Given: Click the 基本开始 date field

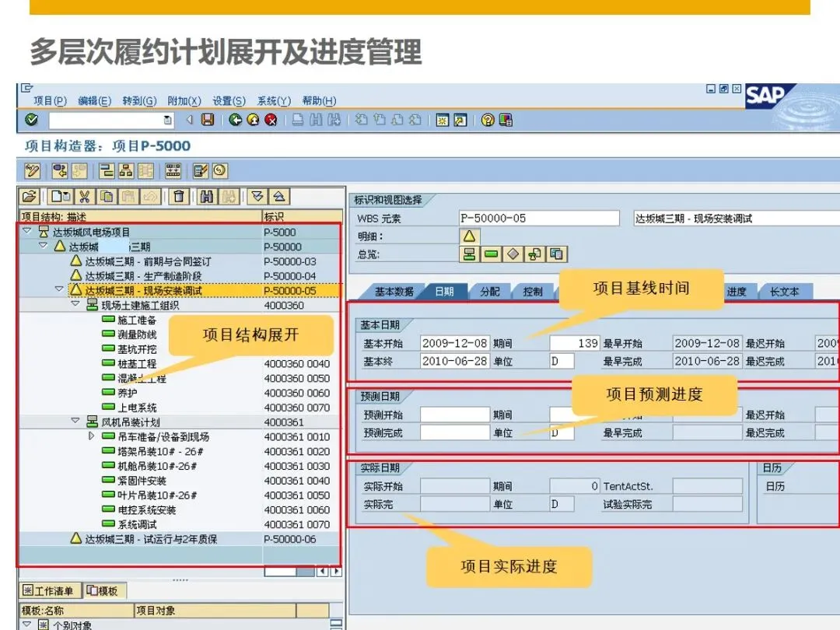Looking at the screenshot, I should [455, 343].
